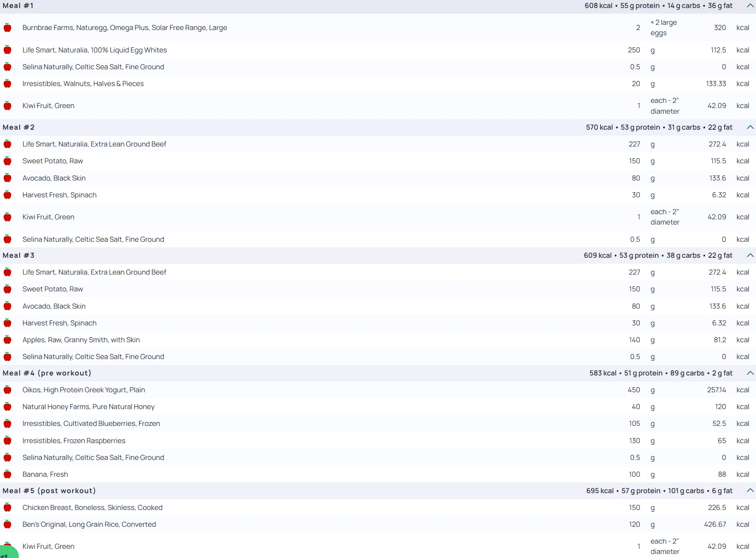Click Meal #2 summary '570 kcal'
This screenshot has width=756, height=558.
[x=599, y=127]
